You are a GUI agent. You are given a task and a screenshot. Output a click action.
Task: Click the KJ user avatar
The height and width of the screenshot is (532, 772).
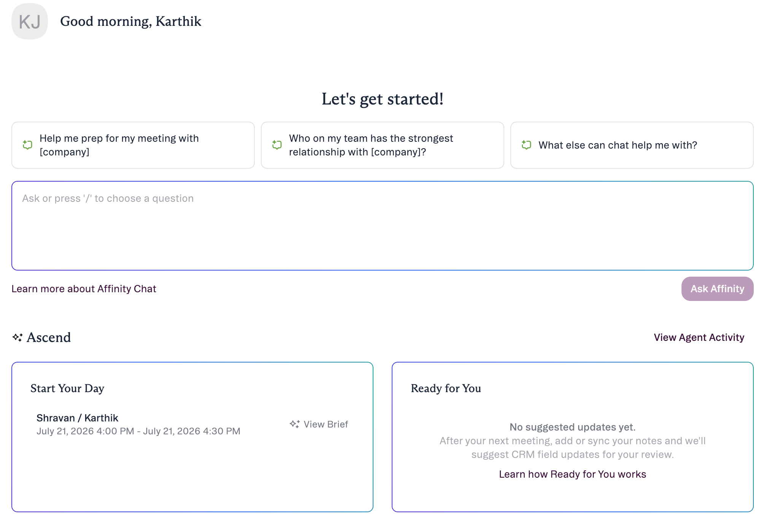point(30,21)
